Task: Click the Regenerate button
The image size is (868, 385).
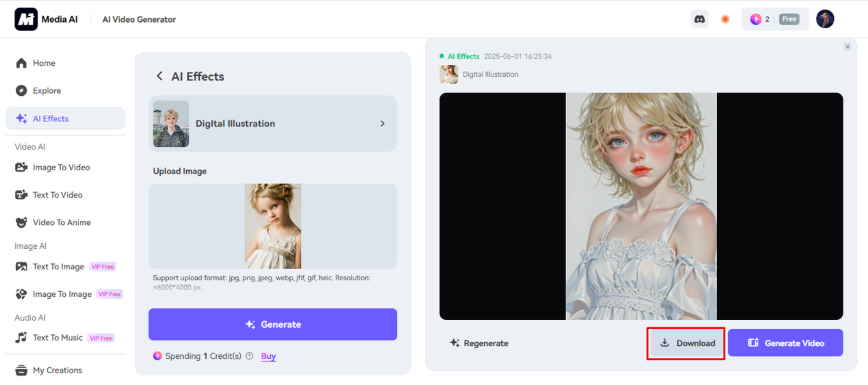Action: pyautogui.click(x=479, y=343)
